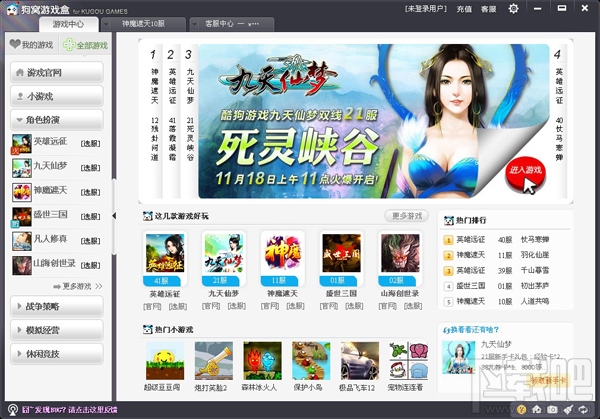Click the 九天仙梦 21服 featured game cover
Image resolution: width=600 pixels, height=419 pixels.
click(x=224, y=253)
